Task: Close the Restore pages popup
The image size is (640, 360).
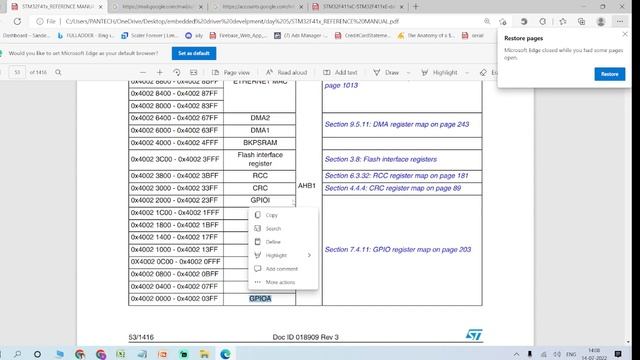Action: pos(624,35)
